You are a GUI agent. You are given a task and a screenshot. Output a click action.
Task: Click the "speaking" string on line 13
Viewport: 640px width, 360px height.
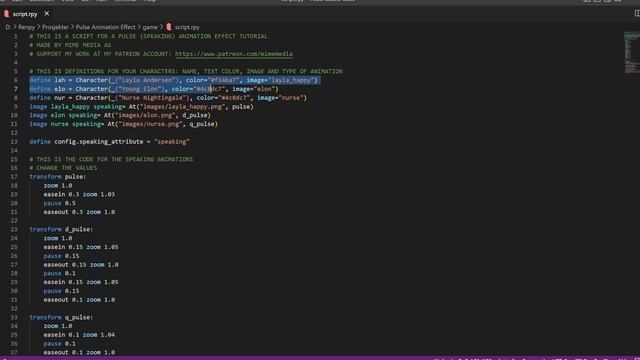(x=172, y=142)
